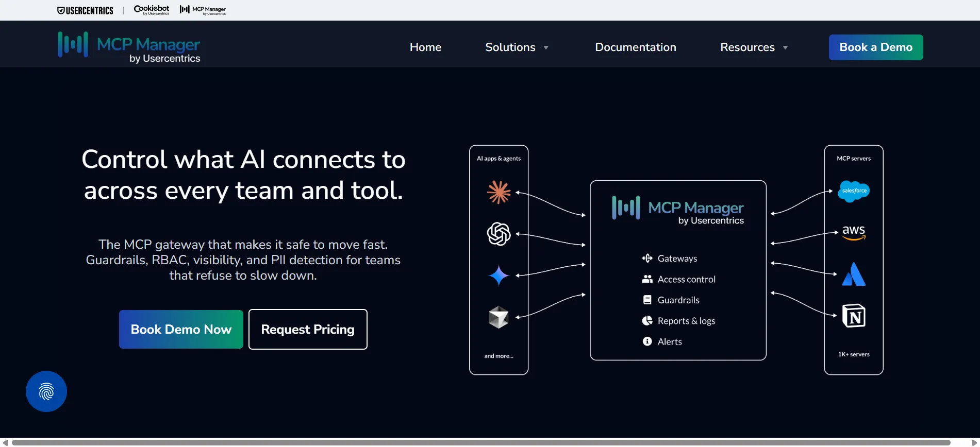Click the "Reports & logs" label

[x=686, y=321]
